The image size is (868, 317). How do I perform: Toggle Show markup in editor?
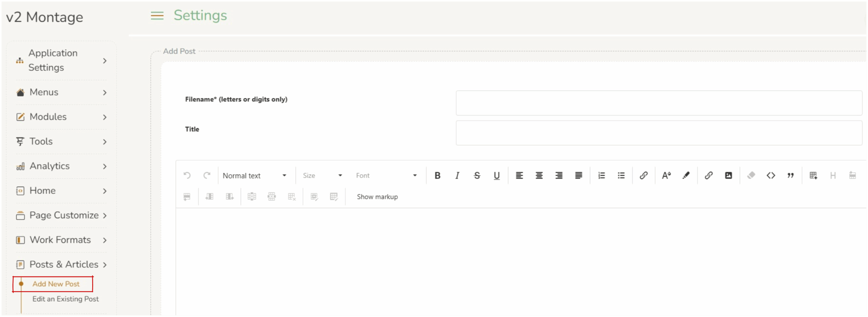tap(377, 197)
